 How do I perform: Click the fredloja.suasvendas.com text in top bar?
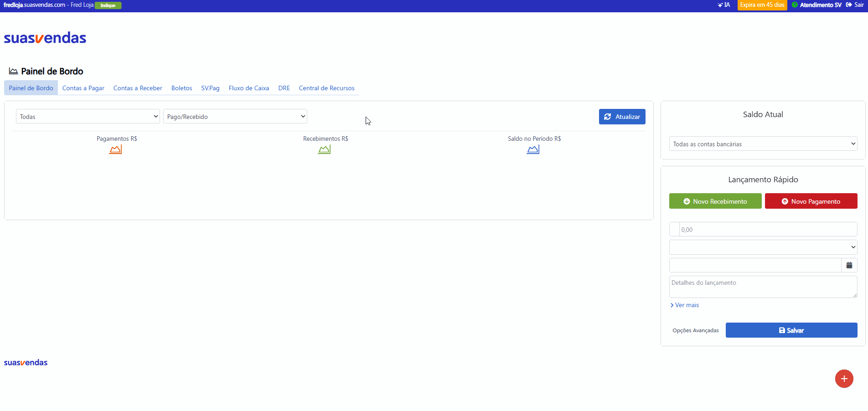[35, 5]
